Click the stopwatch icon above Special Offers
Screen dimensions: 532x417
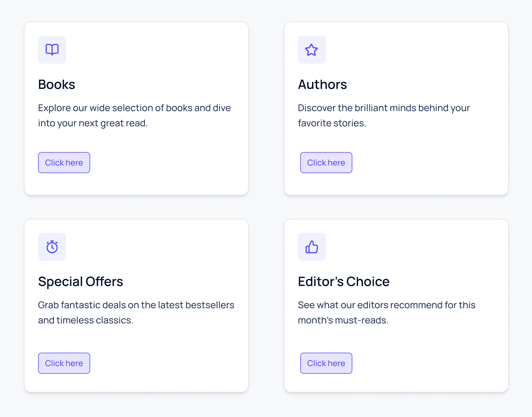click(52, 247)
